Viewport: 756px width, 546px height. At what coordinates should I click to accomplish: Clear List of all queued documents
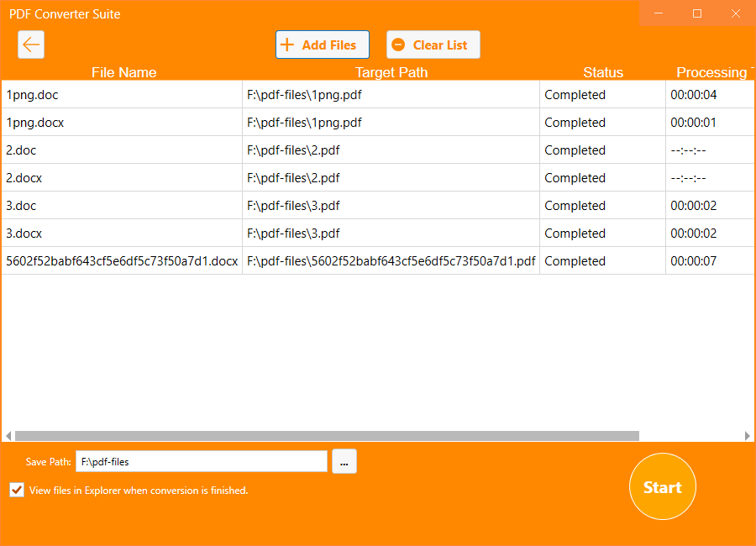433,44
